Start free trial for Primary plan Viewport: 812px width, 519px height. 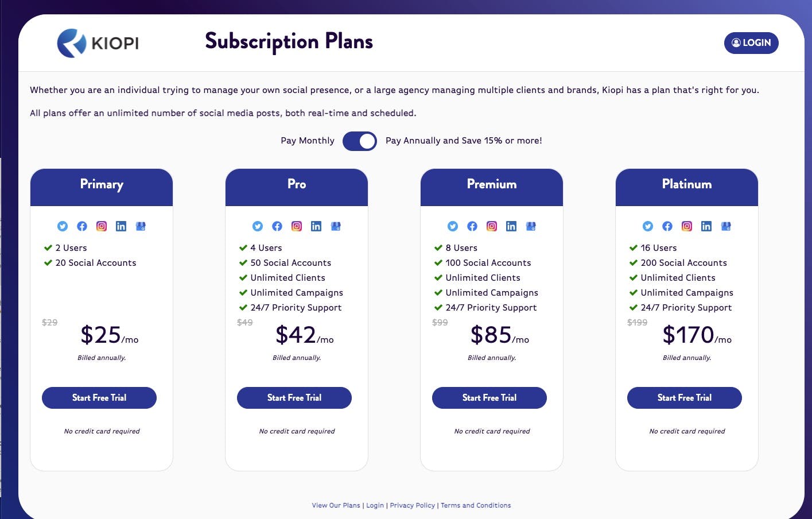point(99,398)
